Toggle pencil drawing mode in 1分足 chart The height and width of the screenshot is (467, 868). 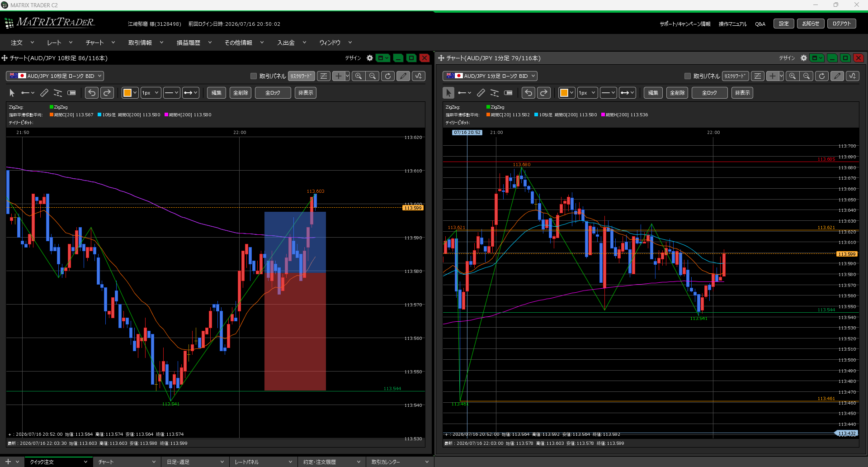click(x=837, y=76)
